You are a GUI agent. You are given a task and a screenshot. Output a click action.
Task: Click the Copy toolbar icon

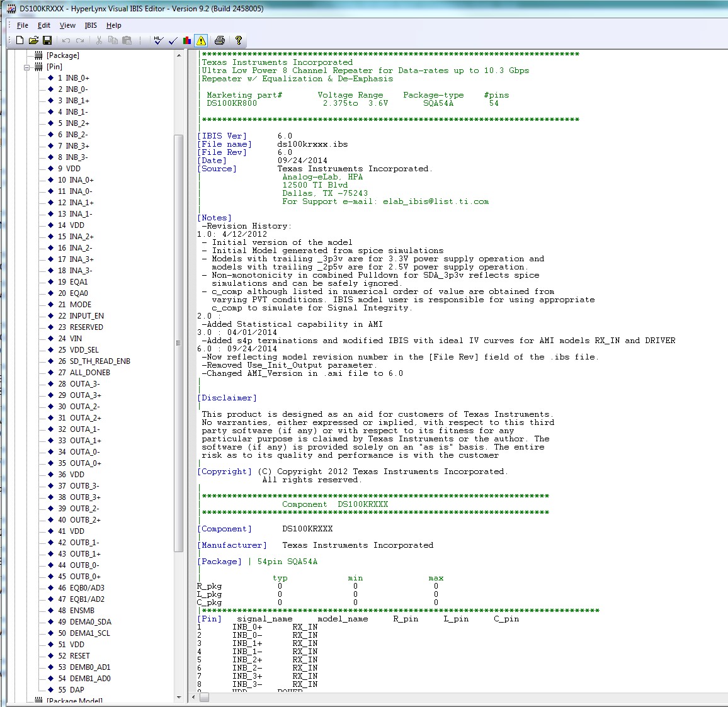click(x=113, y=40)
